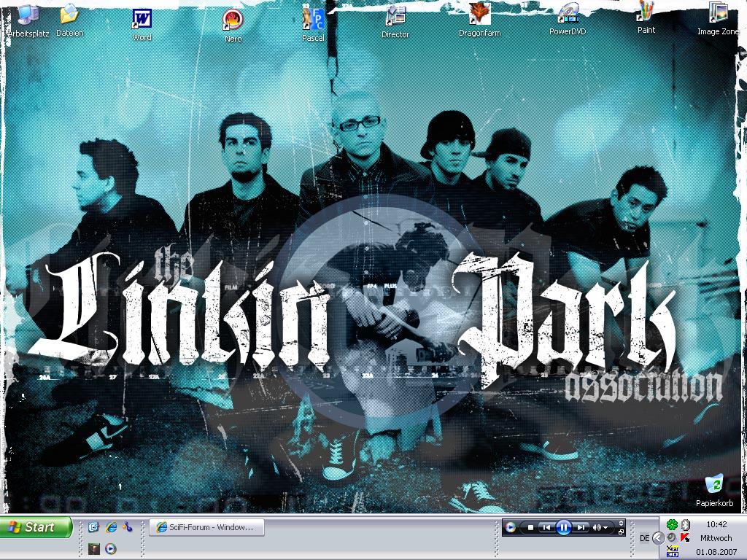Launch Word from the desktop
The height and width of the screenshot is (560, 747).
coord(142,18)
